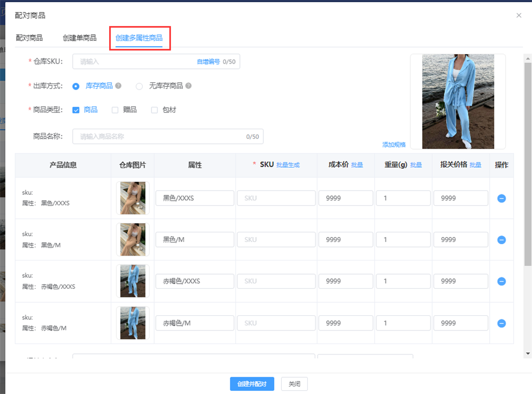The height and width of the screenshot is (394, 532).
Task: Click the 关闭 button
Action: [294, 384]
